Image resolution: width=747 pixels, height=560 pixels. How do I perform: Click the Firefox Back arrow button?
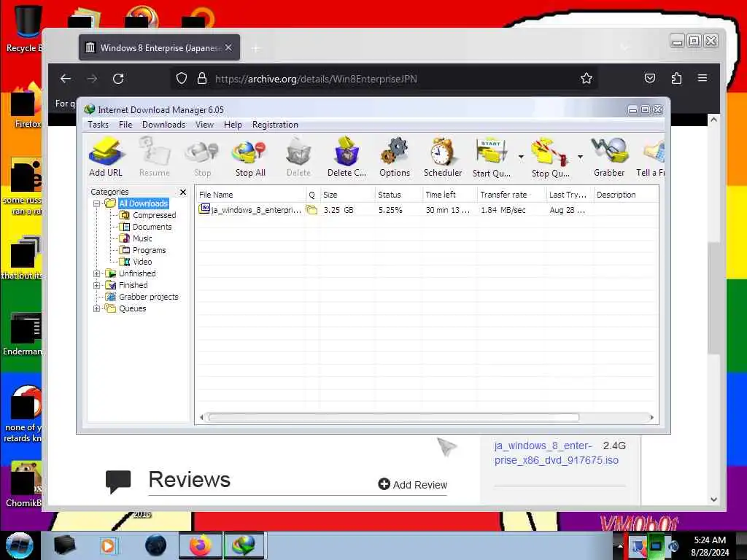point(66,79)
